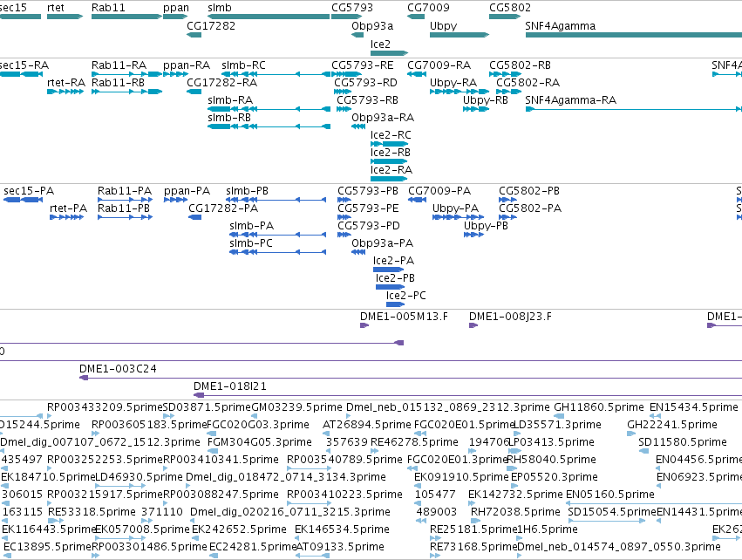Select protein Rab11-PA
Viewport: 742px width, 560px height.
tap(125, 200)
